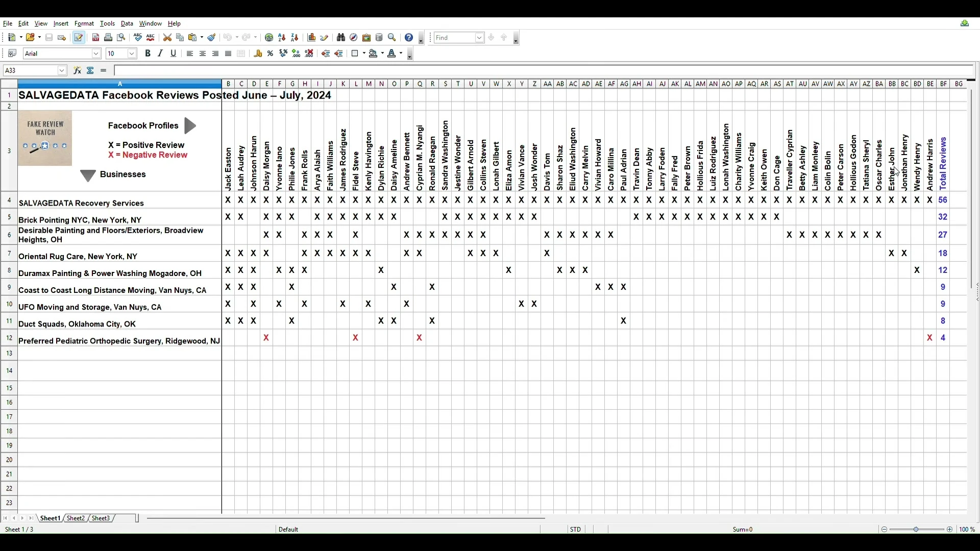
Task: Switch to the Sheet3 tab
Action: point(101,519)
